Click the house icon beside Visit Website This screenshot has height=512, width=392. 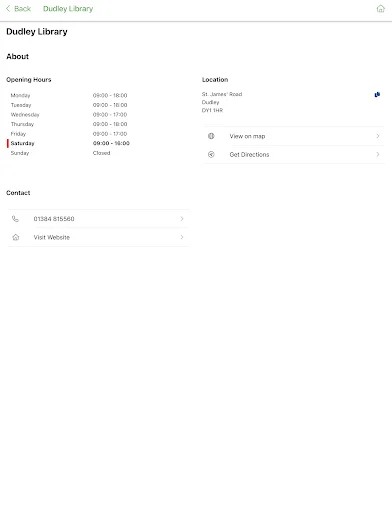pyautogui.click(x=15, y=237)
